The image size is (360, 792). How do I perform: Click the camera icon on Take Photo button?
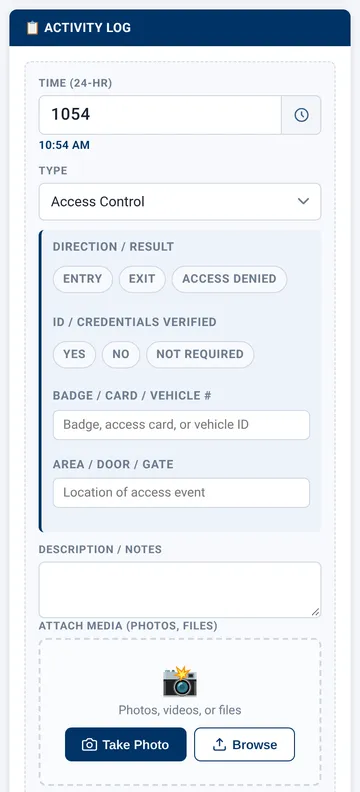89,745
